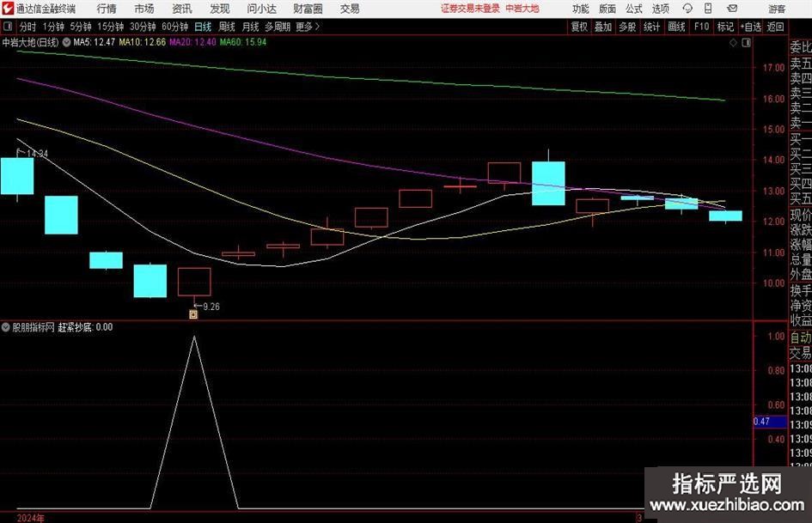Open the 交易 menu
This screenshot has height=523, width=812.
[350, 9]
